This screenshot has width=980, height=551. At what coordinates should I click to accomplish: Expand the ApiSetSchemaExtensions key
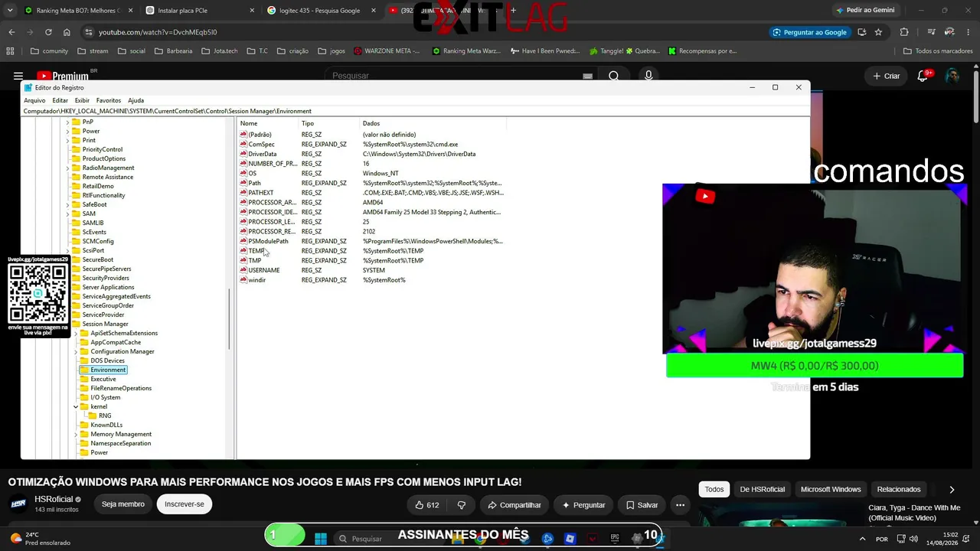pyautogui.click(x=76, y=333)
